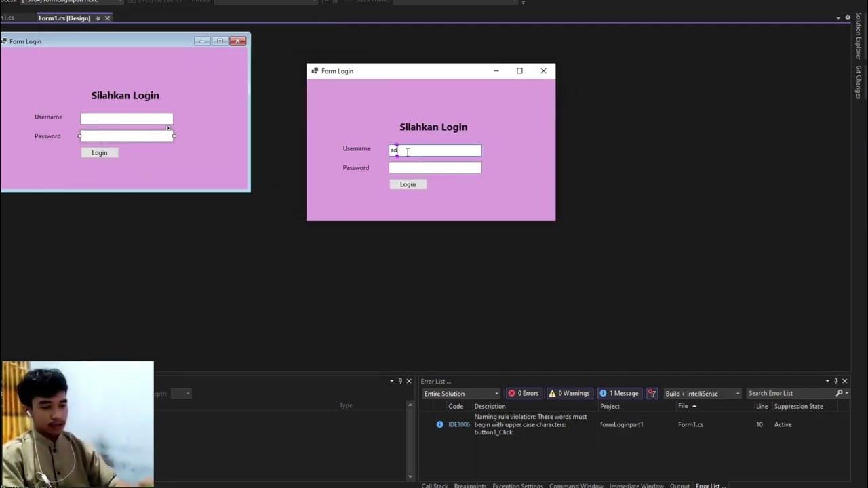Close the Form1.cs [Design] tab
The image size is (868, 488).
[x=108, y=18]
